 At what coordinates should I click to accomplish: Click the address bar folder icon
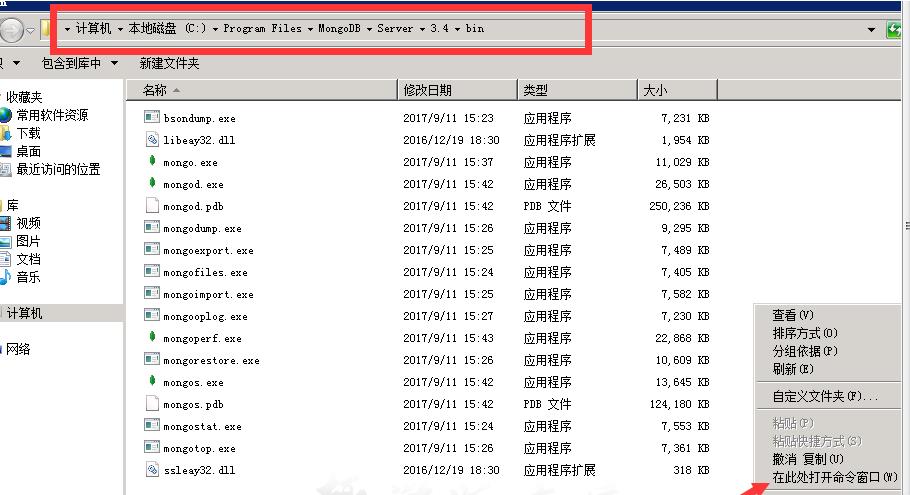(45, 28)
